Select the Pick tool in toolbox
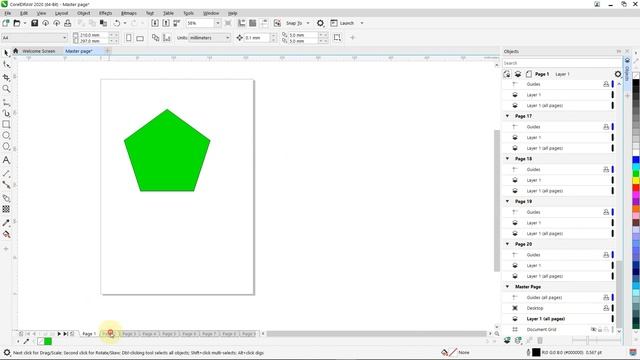Image resolution: width=640 pixels, height=360 pixels. coord(6,53)
